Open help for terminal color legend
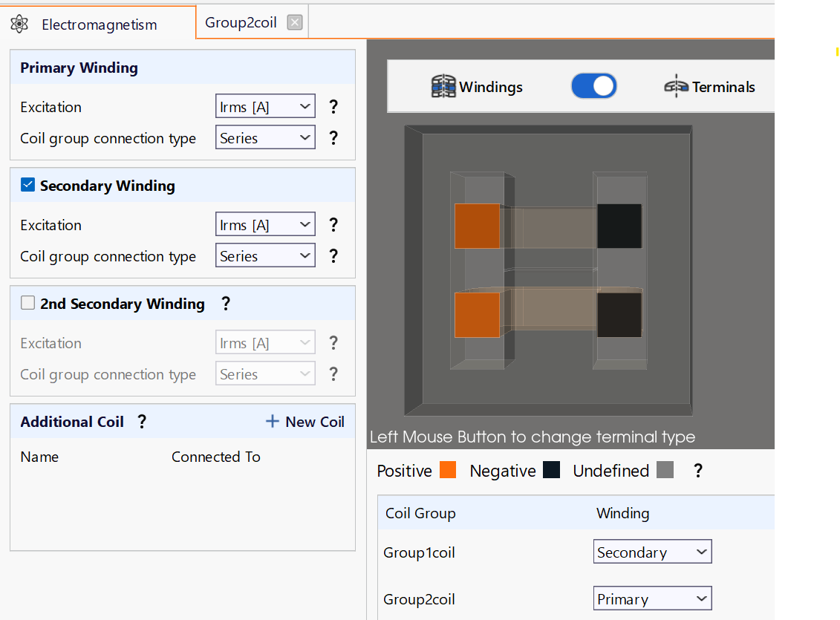840x620 pixels. (x=698, y=471)
